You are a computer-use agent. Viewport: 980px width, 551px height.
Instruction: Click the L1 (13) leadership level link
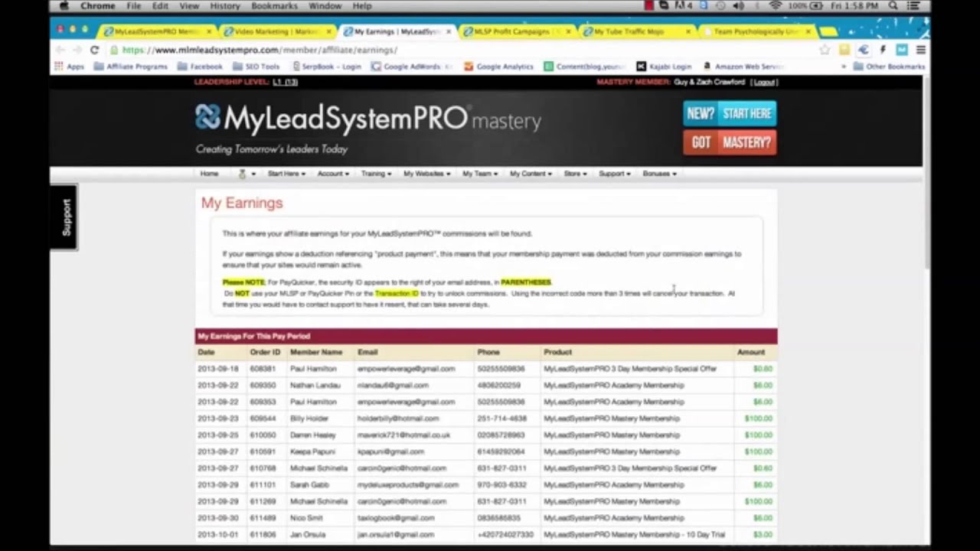click(x=285, y=82)
